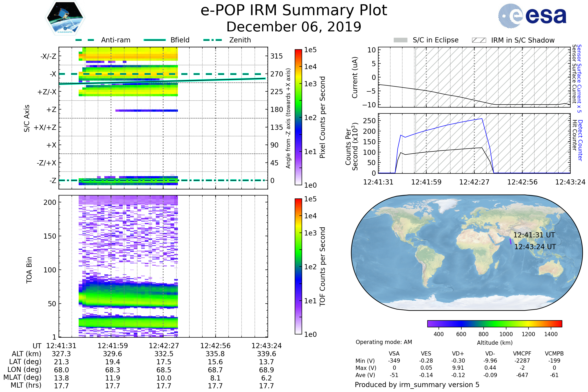Image resolution: width=588 pixels, height=392 pixels.
Task: Click the Altitude (km) horizontal colorbar
Action: 494,324
